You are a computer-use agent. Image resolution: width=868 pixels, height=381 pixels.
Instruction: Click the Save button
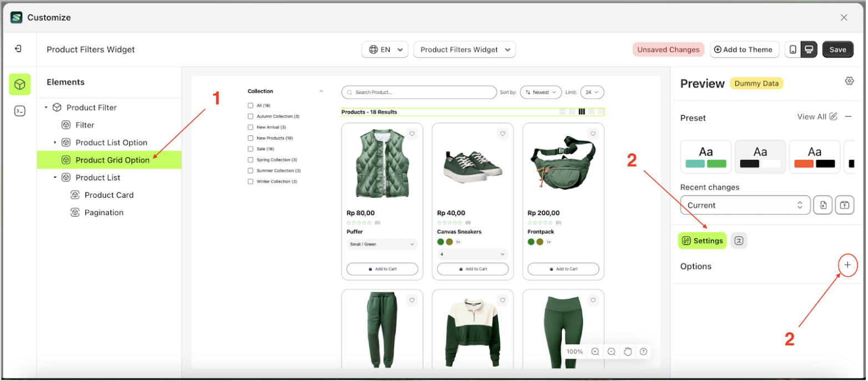click(837, 49)
